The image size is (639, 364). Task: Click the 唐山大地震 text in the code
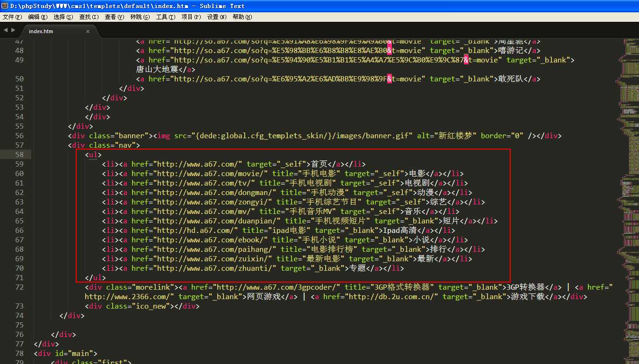[158, 70]
